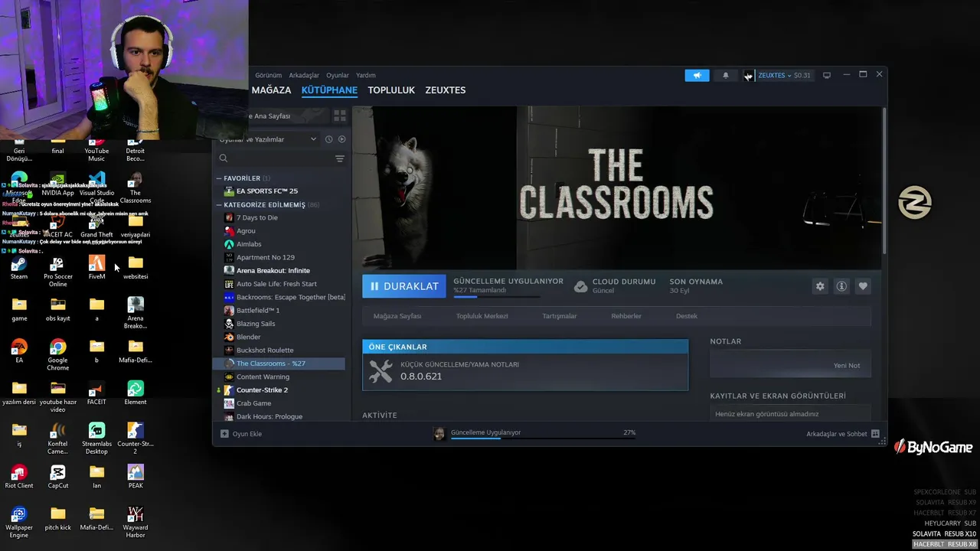
Task: Open Rehberler link
Action: [x=626, y=316]
